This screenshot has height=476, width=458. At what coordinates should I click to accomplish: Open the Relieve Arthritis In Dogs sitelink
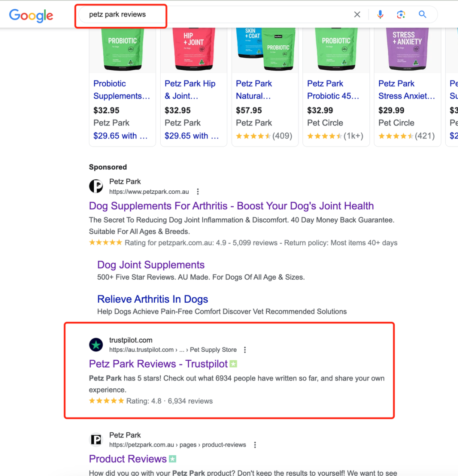[x=153, y=299]
